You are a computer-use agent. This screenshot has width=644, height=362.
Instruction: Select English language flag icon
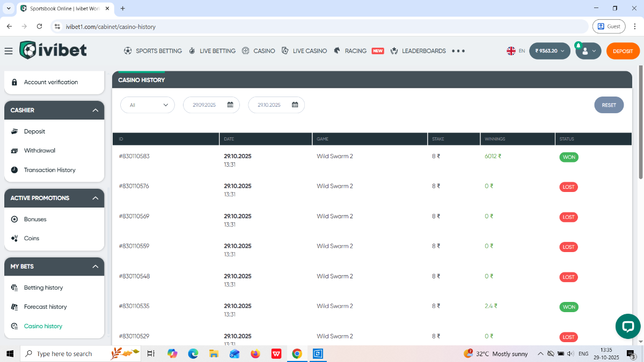point(511,51)
